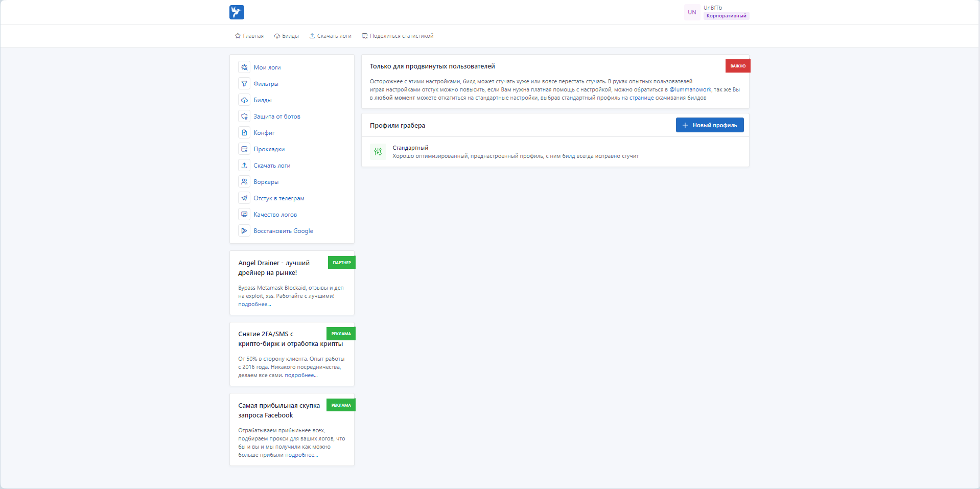The height and width of the screenshot is (489, 980).
Task: Click подробнее in the Angel Drainer card
Action: click(254, 304)
